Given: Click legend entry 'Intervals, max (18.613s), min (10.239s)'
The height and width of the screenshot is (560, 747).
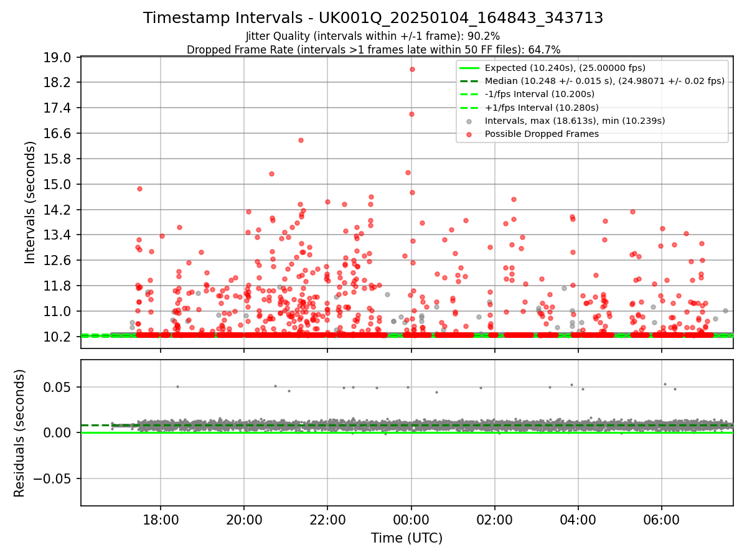Looking at the screenshot, I should coord(575,121).
